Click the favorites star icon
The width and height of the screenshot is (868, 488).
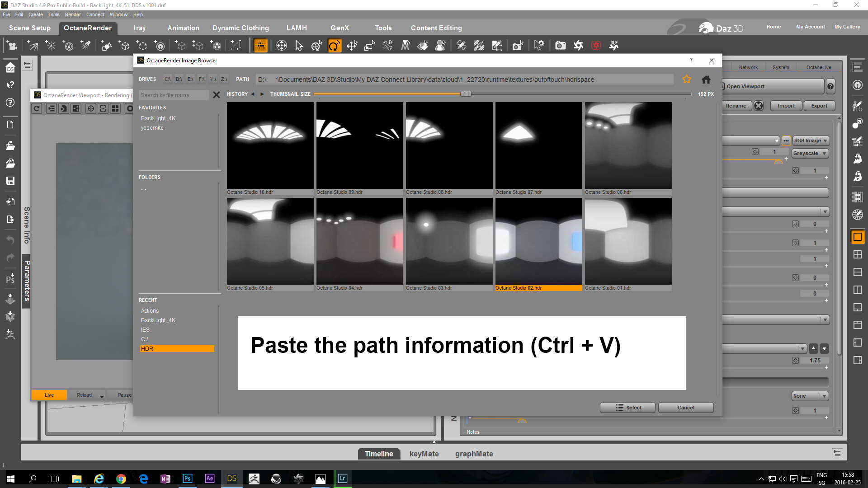[686, 80]
